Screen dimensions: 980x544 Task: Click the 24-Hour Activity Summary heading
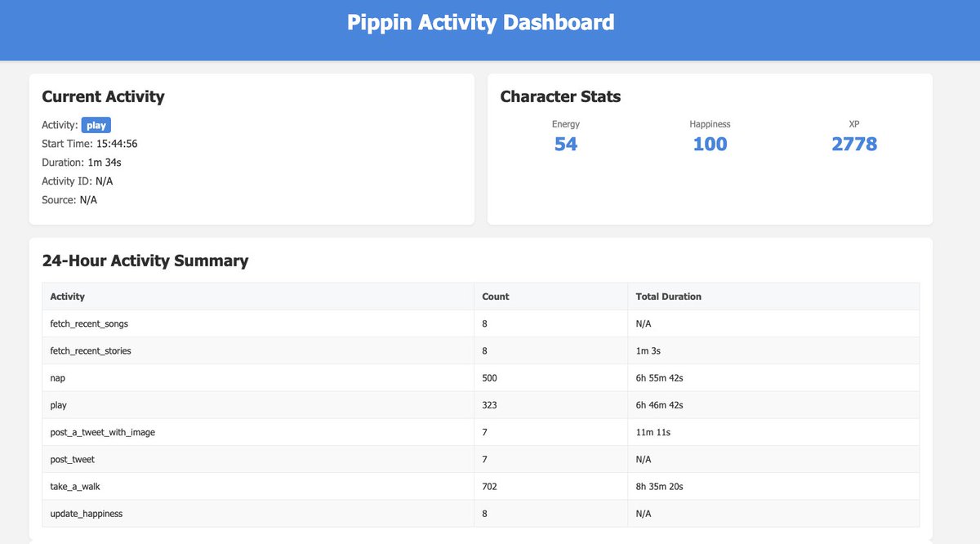tap(145, 260)
